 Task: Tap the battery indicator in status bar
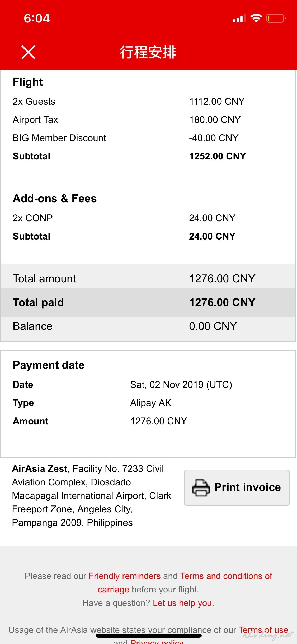click(276, 18)
